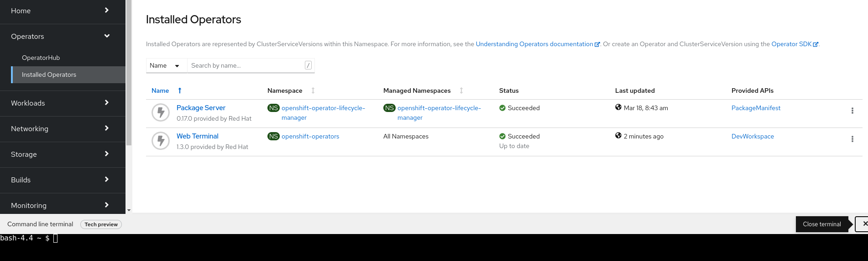The image size is (868, 261).
Task: Open Managed Namespaces openshift-operator-lifecycle-manager link
Action: (x=439, y=113)
